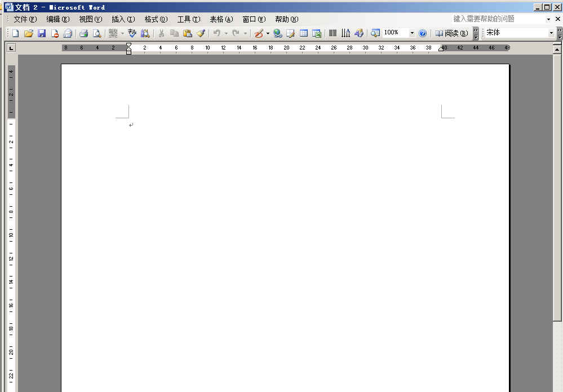Click the Insert Hyperlink globe icon
This screenshot has height=392, width=563.
coord(277,33)
